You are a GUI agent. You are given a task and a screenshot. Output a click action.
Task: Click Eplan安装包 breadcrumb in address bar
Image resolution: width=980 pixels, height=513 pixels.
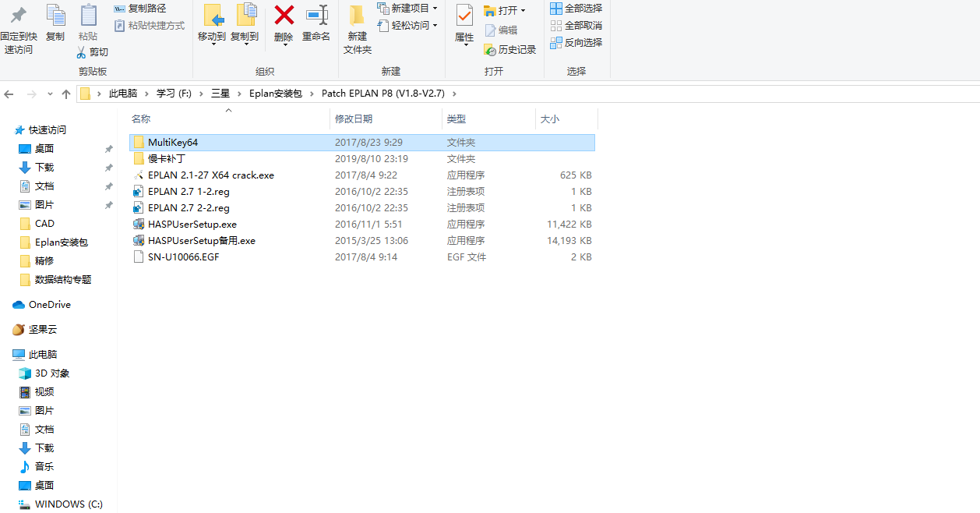coord(275,94)
